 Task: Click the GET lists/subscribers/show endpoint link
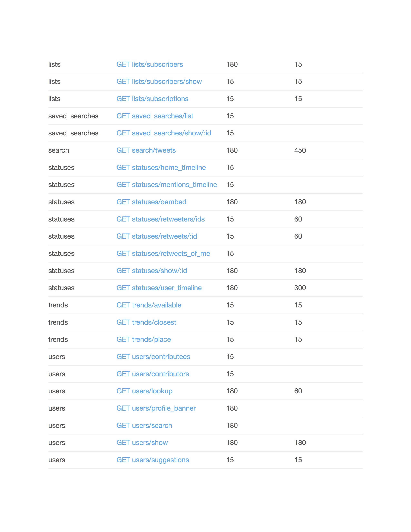click(x=159, y=81)
